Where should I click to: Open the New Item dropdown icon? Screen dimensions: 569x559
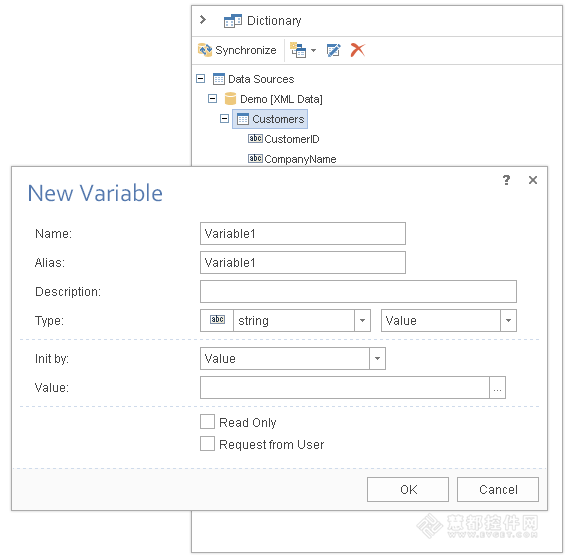click(303, 50)
